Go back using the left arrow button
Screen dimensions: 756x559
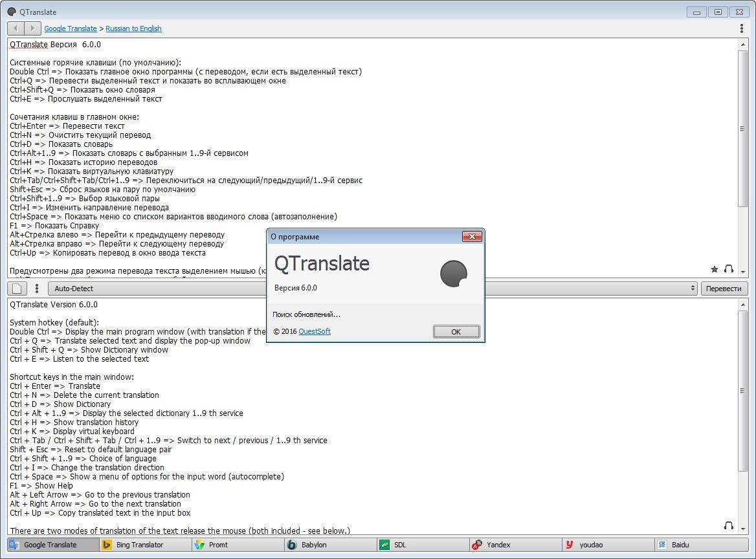point(16,28)
